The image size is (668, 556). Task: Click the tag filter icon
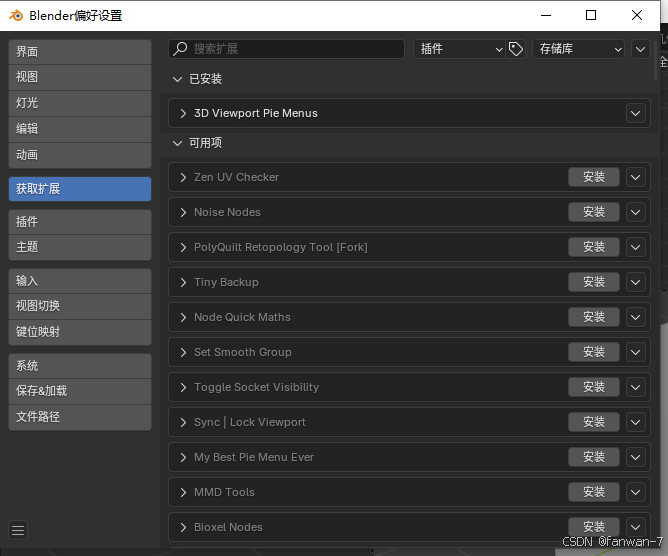516,49
